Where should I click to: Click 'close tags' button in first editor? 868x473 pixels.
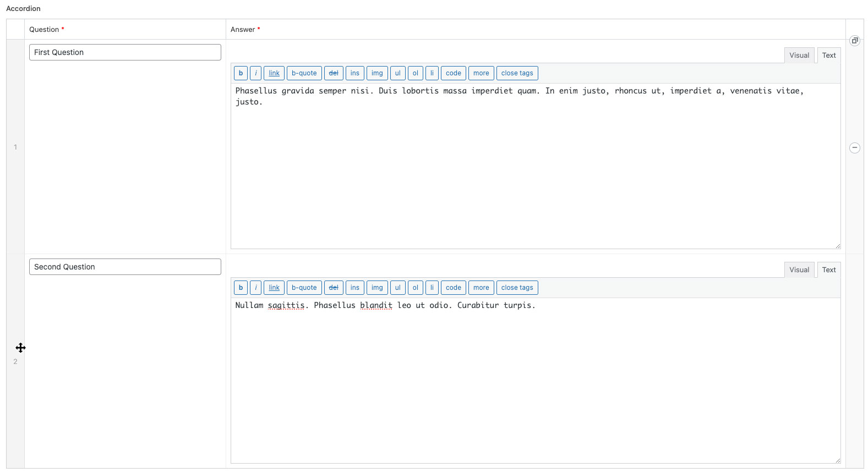[x=517, y=73]
